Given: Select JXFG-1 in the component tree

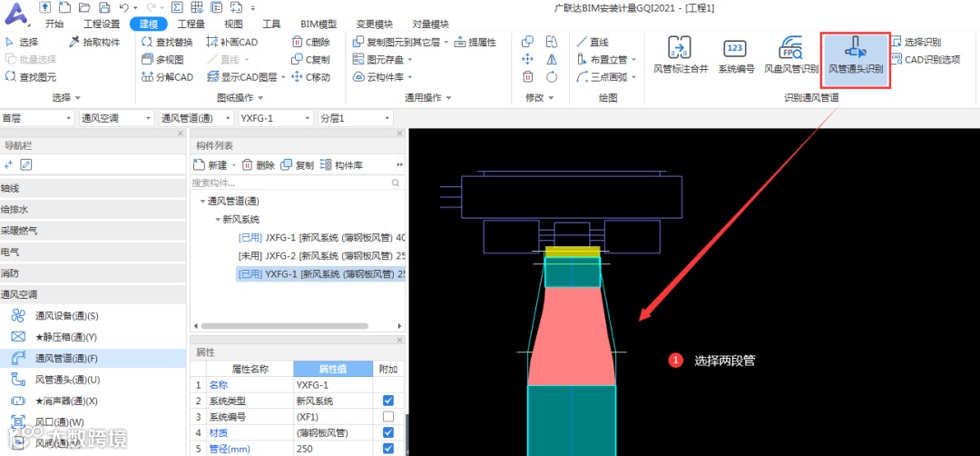Looking at the screenshot, I should click(x=322, y=237).
